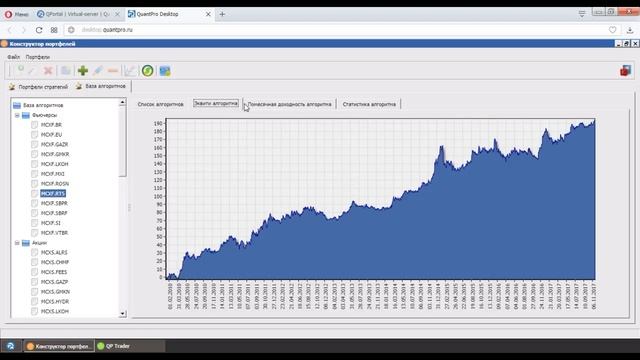Collapse the Фьючерсы tree node
Image resolution: width=640 pixels, height=360 pixels.
[17, 116]
